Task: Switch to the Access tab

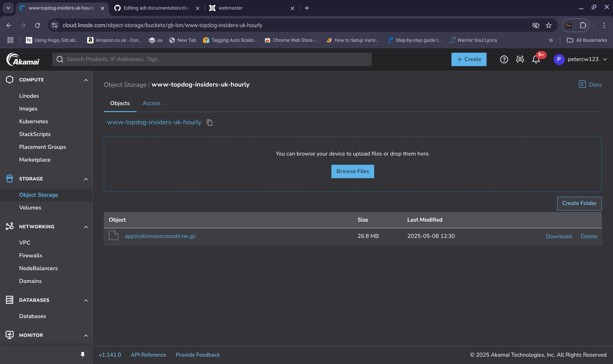Action: pos(151,103)
